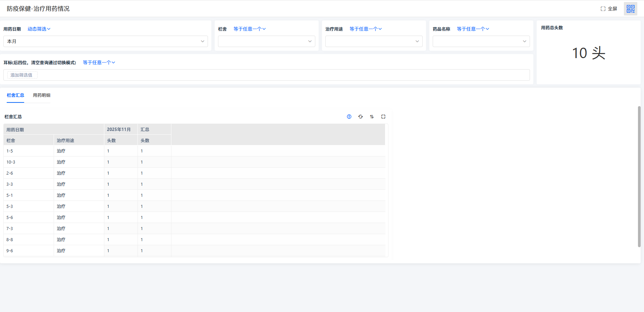Open the 治疗用途 selection dropdown box
Screen dimensions: 644x312
374,41
